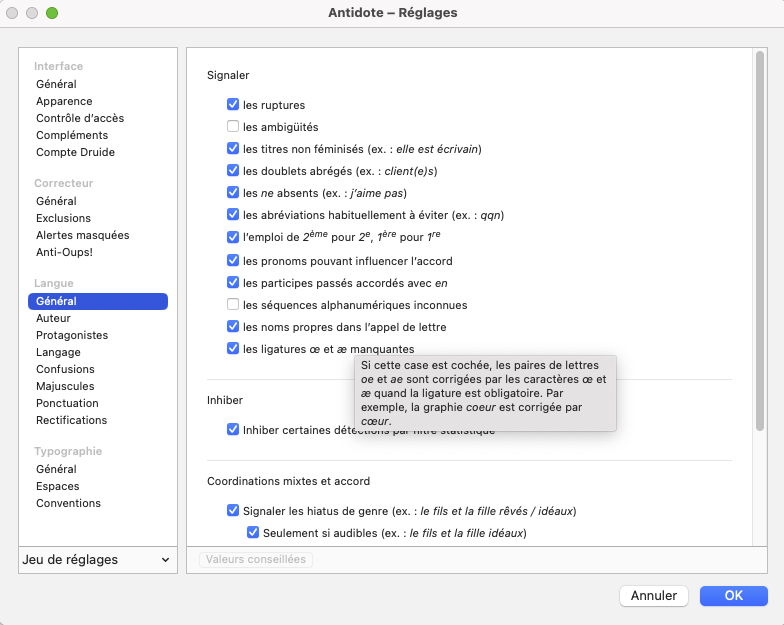Toggle "Seulement si audibles" checkbox
The width and height of the screenshot is (784, 625).
click(x=253, y=533)
